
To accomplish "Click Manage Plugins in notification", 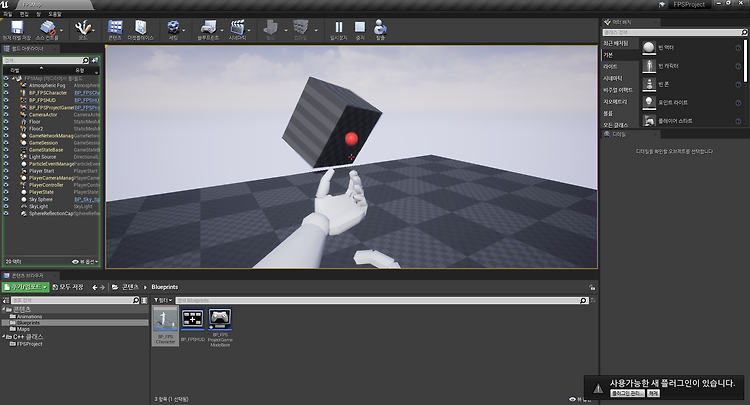I will point(628,393).
